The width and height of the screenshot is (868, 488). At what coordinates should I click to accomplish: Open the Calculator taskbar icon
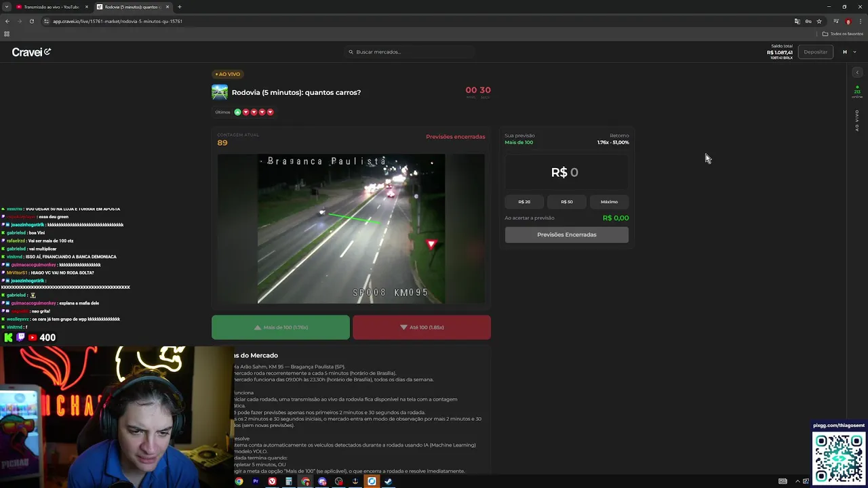pyautogui.click(x=289, y=481)
